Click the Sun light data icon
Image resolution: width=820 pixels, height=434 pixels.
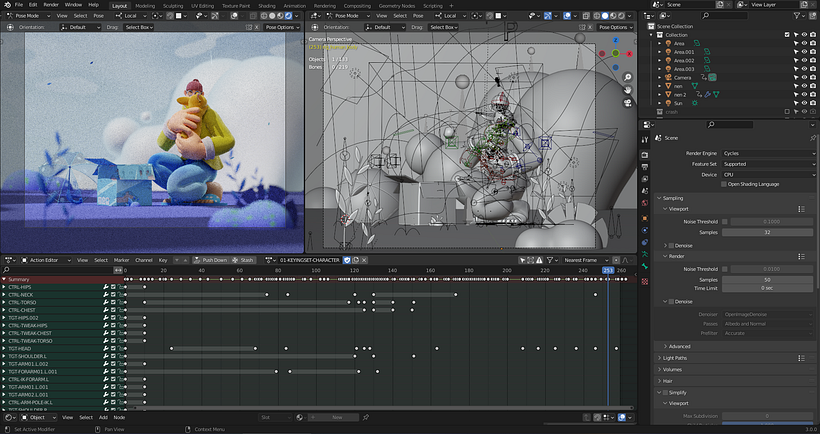coord(694,103)
